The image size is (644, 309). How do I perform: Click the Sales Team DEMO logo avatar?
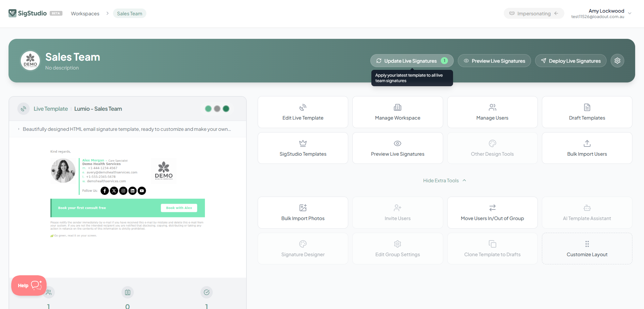coord(30,61)
